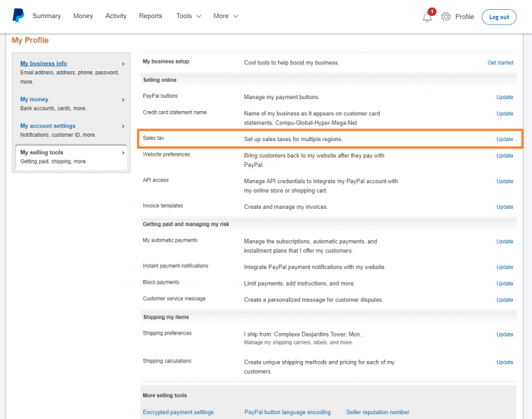Update Instant payment notifications
The height and width of the screenshot is (419, 532).
tap(505, 267)
